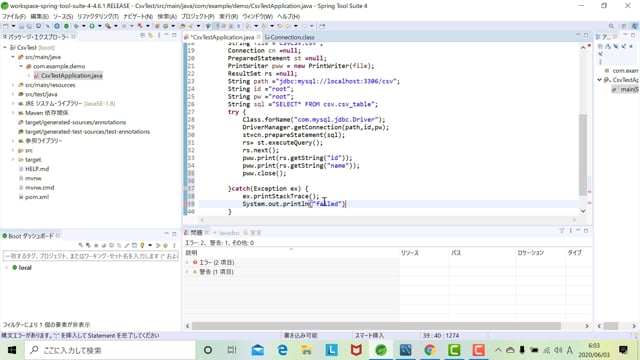This screenshot has width=640, height=360.
Task: Expand the 警告 (1 項目) group
Action: pos(188,272)
